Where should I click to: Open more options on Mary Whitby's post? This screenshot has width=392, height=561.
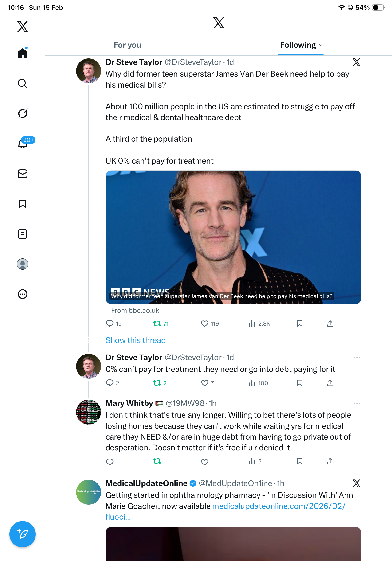(x=357, y=403)
